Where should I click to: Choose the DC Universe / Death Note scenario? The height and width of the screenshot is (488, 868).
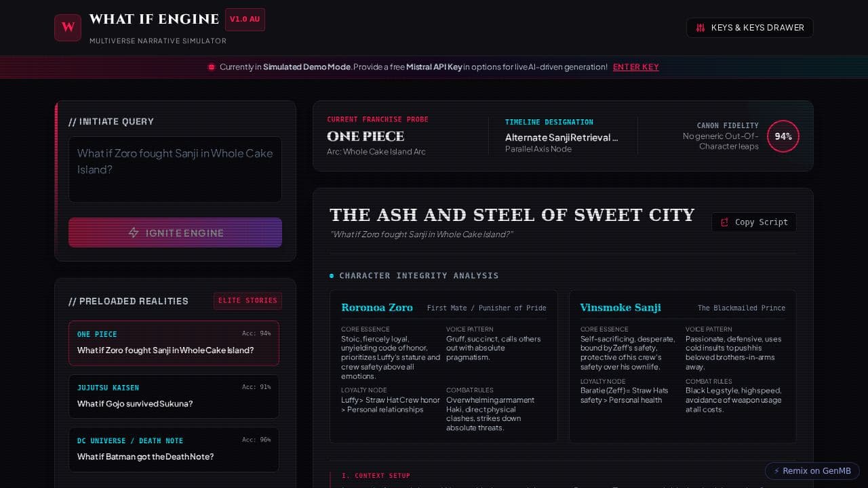tap(174, 449)
